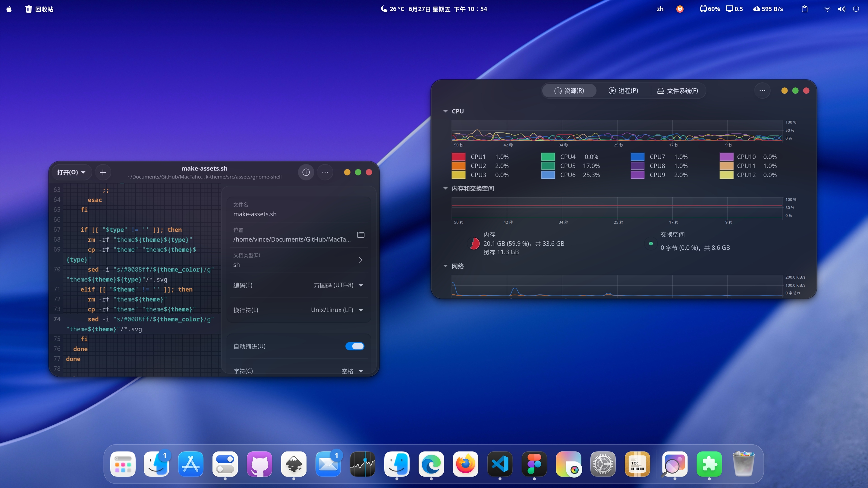868x488 pixels.
Task: Launch GitHub Desktop from the dock
Action: click(259, 464)
